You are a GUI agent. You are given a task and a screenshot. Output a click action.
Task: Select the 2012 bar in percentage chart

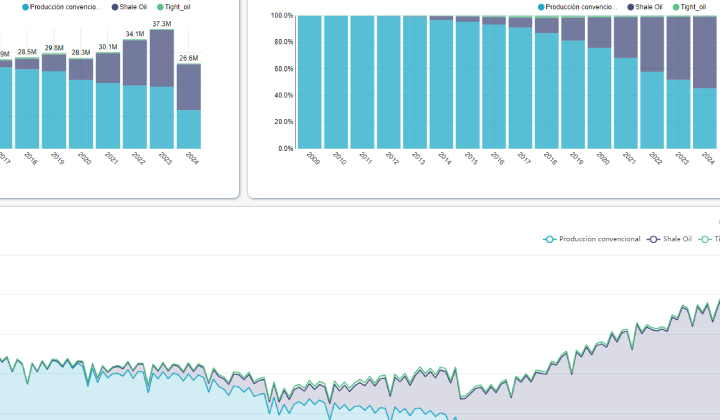[388, 82]
